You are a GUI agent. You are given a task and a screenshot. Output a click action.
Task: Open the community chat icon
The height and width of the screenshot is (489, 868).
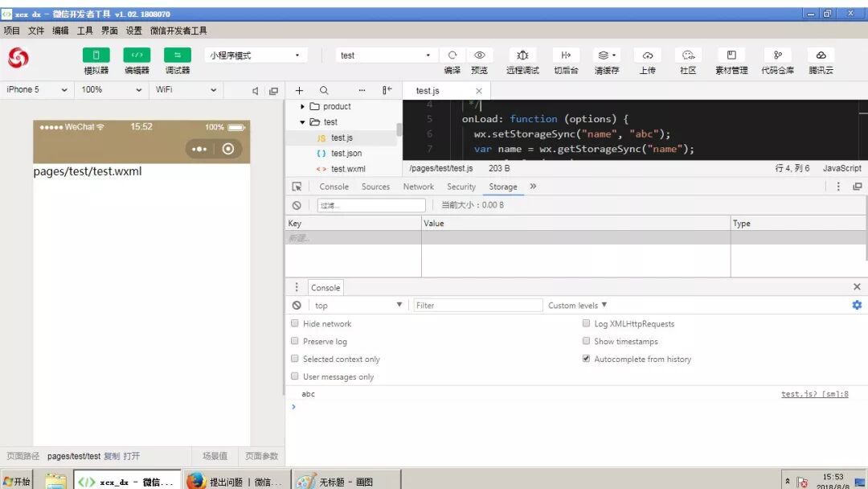[688, 55]
